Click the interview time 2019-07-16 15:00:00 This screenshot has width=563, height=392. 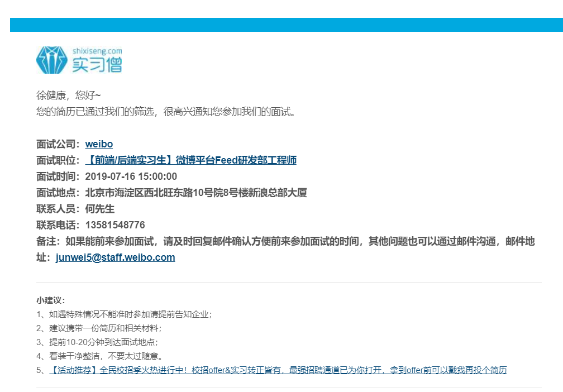[131, 176]
